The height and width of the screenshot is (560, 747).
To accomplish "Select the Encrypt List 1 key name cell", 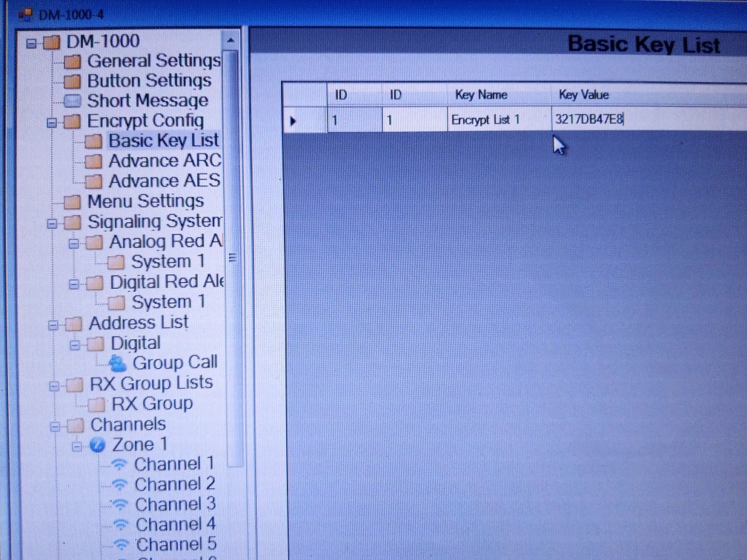I will click(499, 119).
